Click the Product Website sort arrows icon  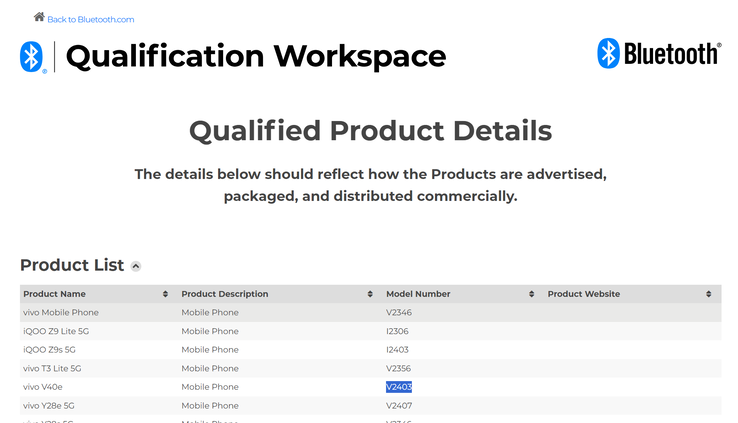[x=708, y=294]
